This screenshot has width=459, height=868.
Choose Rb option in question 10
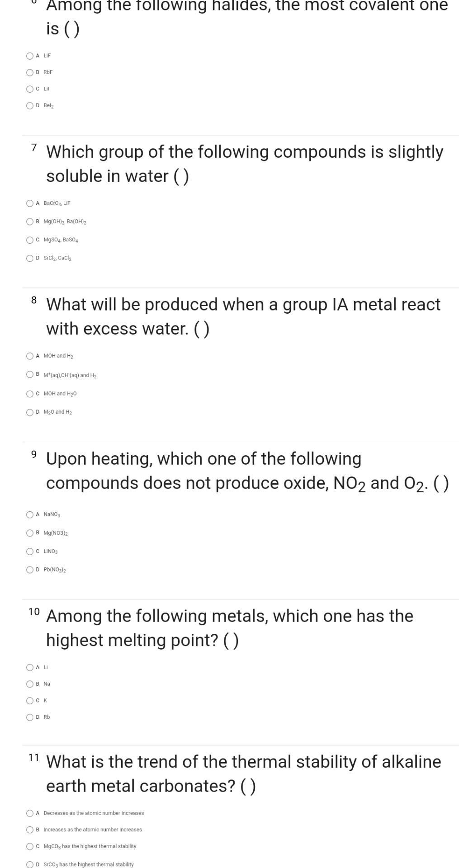tap(30, 717)
